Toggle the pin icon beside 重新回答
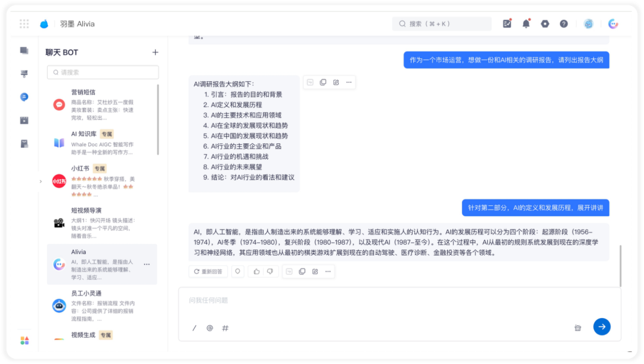Image resolution: width=644 pixels, height=364 pixels. [237, 272]
